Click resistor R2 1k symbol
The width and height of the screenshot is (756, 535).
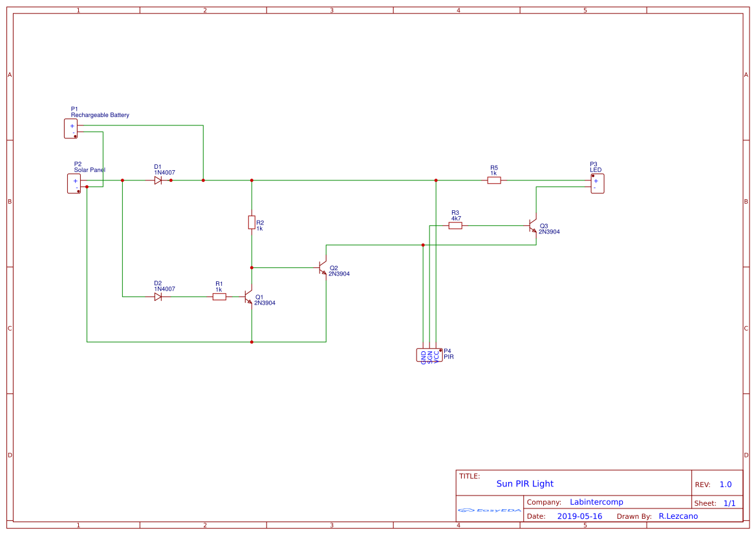coord(252,223)
